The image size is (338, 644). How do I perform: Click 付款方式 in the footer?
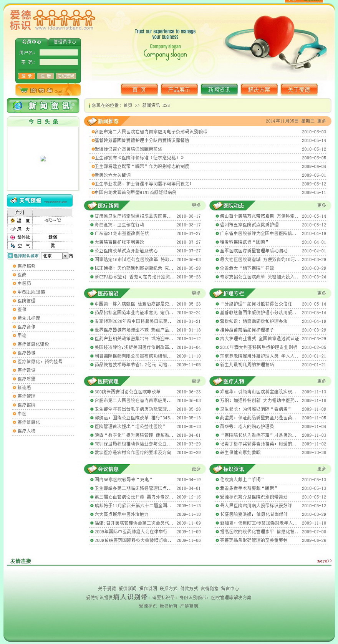(x=189, y=588)
